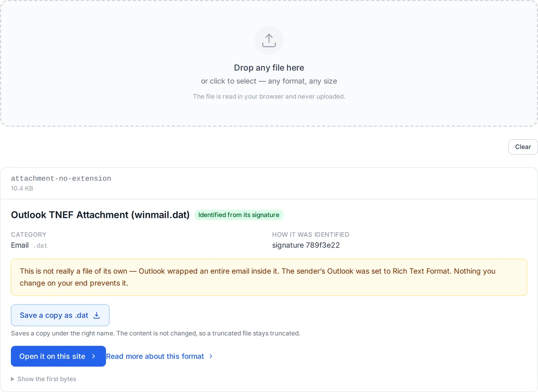Click the Email category value
Screen dimensions: 538x392
[x=20, y=245]
